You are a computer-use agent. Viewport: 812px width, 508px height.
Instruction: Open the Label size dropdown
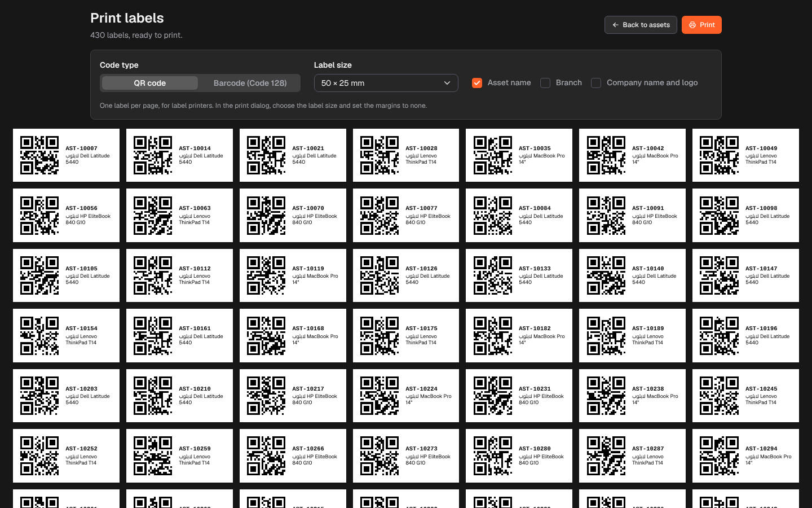pos(386,83)
